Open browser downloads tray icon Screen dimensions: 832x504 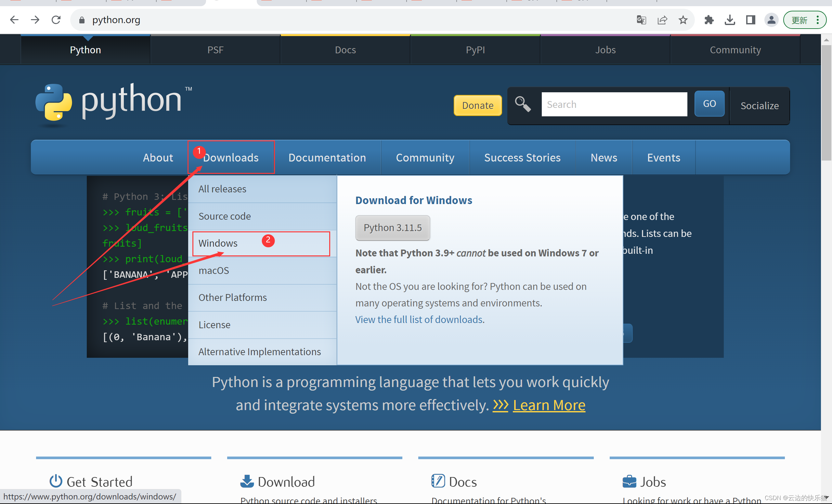click(730, 20)
